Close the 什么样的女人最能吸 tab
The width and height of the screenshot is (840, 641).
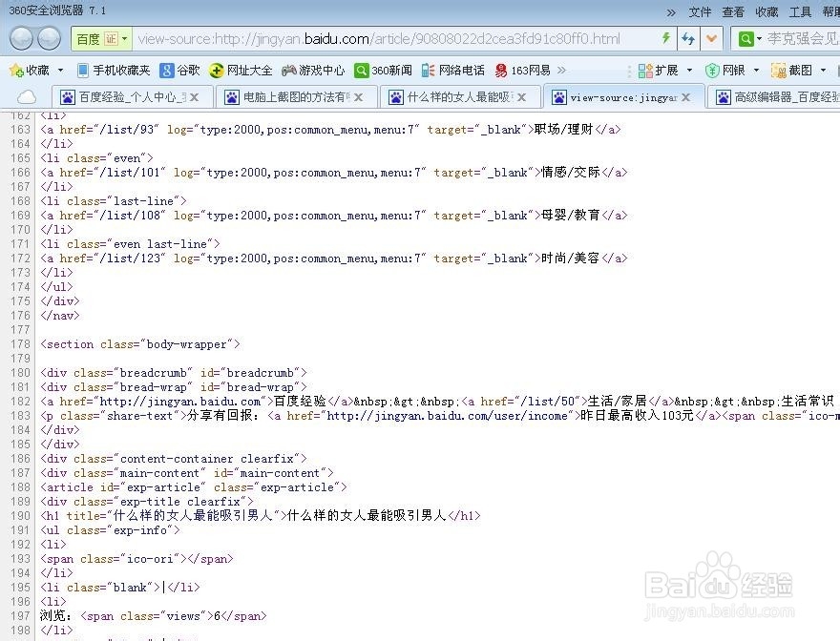tap(522, 97)
